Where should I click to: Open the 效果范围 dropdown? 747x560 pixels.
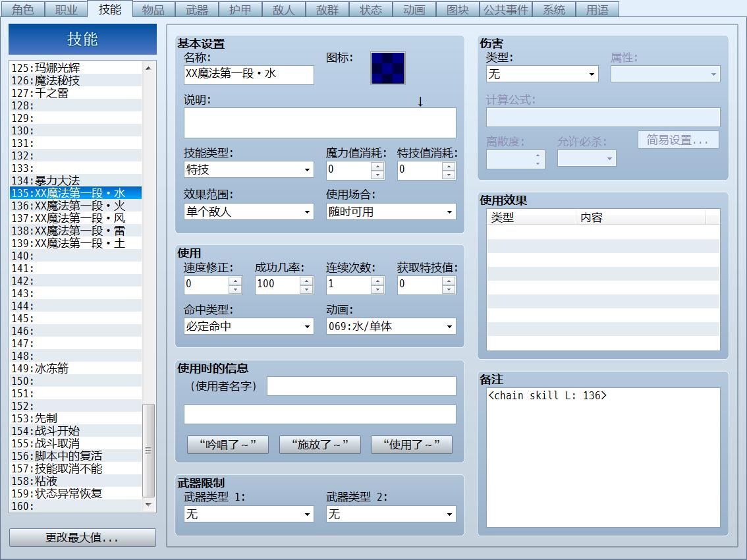(249, 211)
